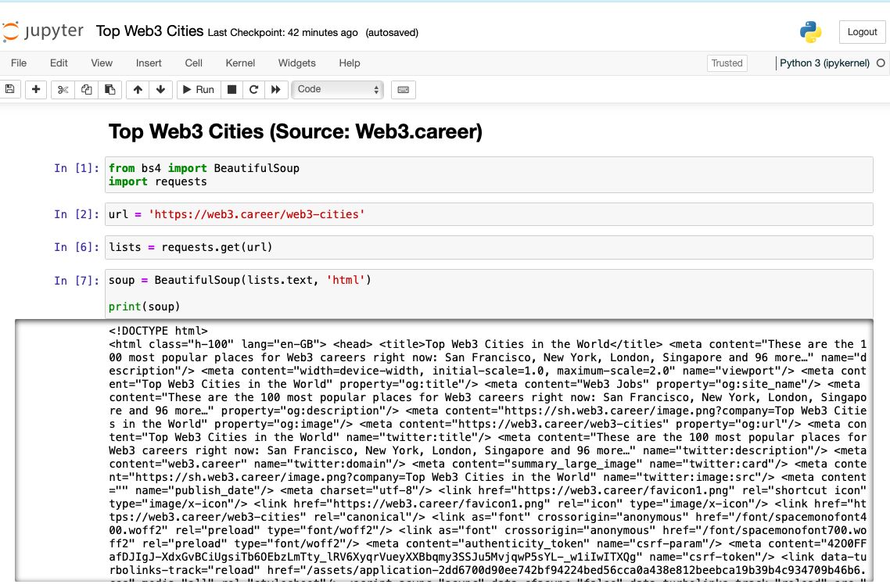Click the Logout button

[x=862, y=32]
